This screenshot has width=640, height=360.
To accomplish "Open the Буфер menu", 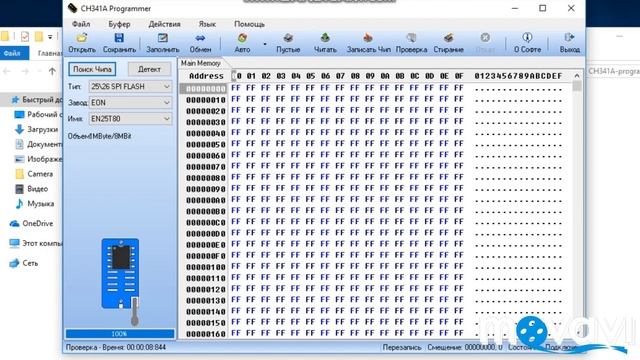I will [x=119, y=24].
